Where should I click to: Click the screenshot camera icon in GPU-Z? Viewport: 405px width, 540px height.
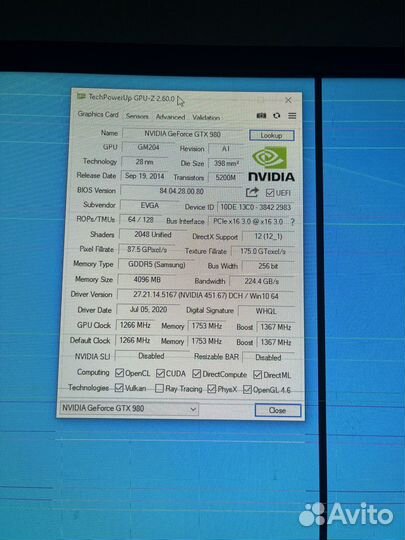point(261,116)
